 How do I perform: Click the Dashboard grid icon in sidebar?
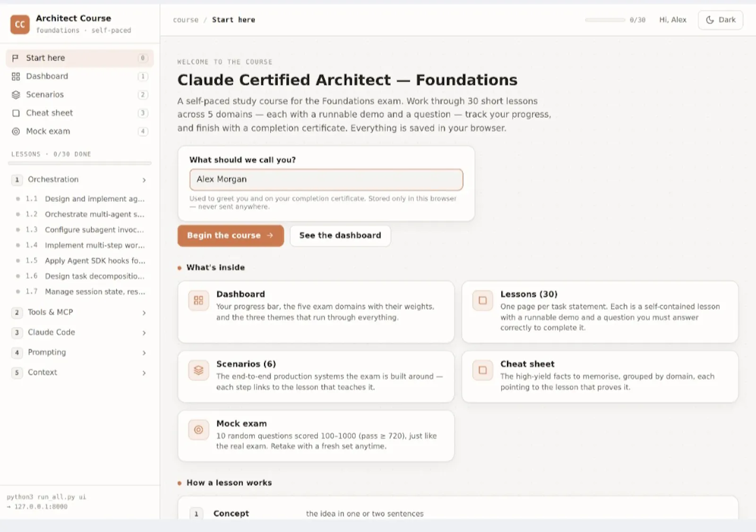click(x=16, y=76)
